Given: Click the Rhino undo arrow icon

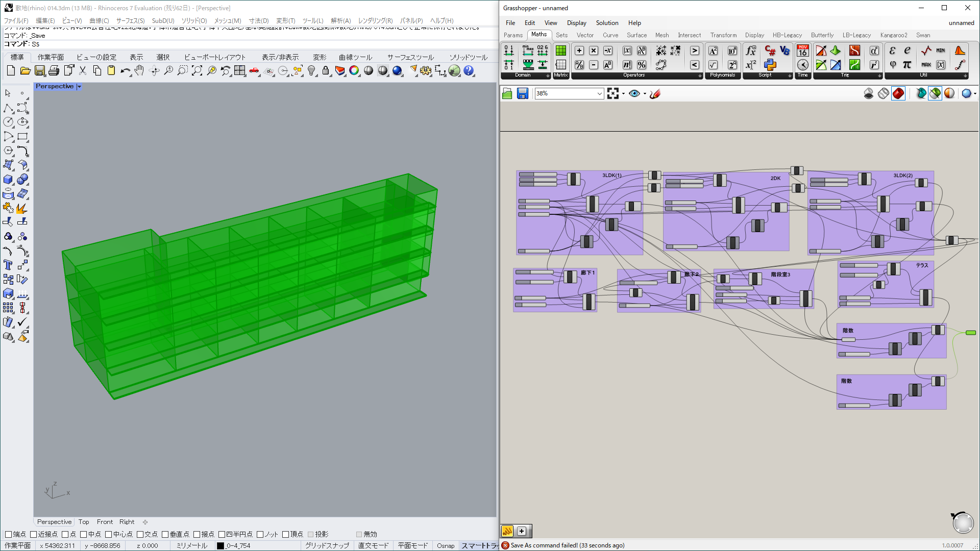Looking at the screenshot, I should pos(125,71).
